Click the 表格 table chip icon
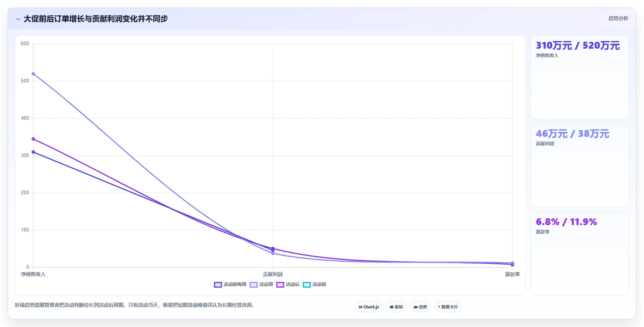Viewport: 644px width, 327px height. 391,307
